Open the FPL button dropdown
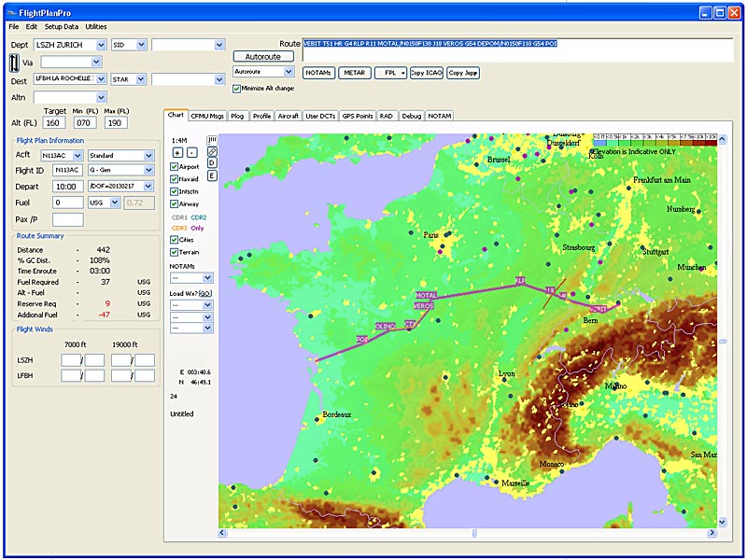This screenshot has height=560, width=747. coord(402,73)
